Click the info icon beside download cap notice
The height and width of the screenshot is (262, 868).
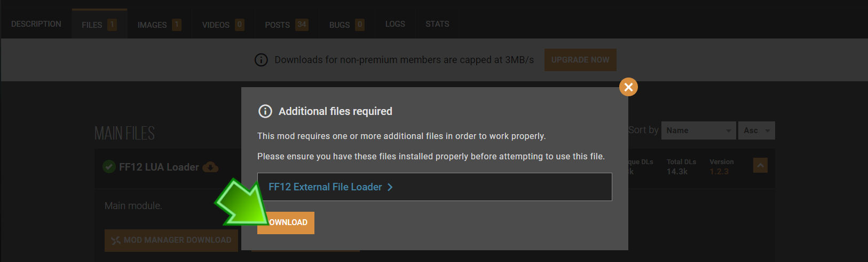click(261, 60)
